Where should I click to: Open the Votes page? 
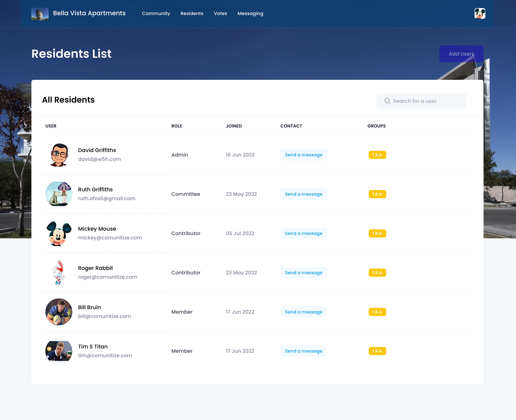(220, 14)
